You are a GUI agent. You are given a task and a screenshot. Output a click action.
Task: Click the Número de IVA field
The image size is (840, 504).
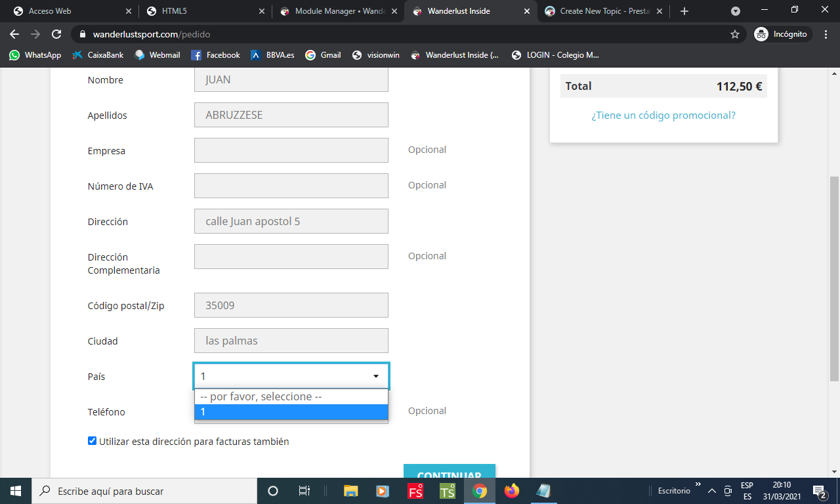pos(291,186)
